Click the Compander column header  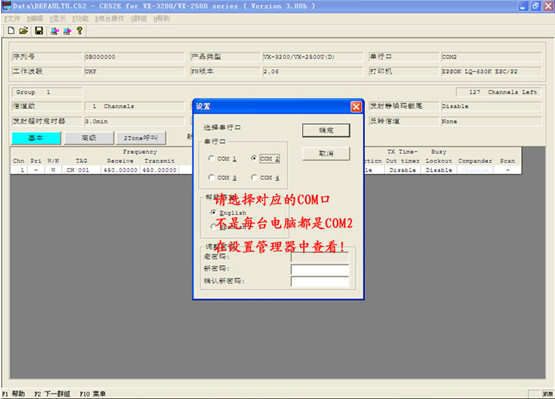(x=475, y=161)
